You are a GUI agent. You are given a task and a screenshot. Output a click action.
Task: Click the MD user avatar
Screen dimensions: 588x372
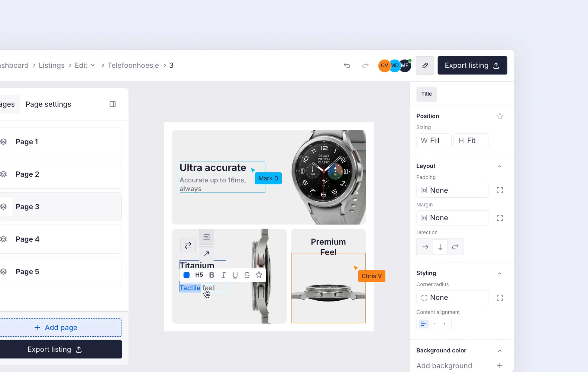[x=395, y=66]
